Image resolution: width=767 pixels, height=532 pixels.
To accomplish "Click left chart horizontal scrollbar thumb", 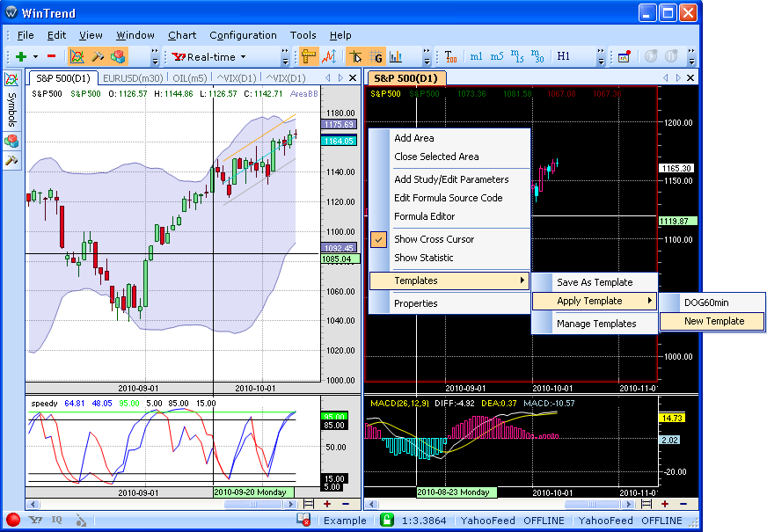I will click(x=252, y=504).
